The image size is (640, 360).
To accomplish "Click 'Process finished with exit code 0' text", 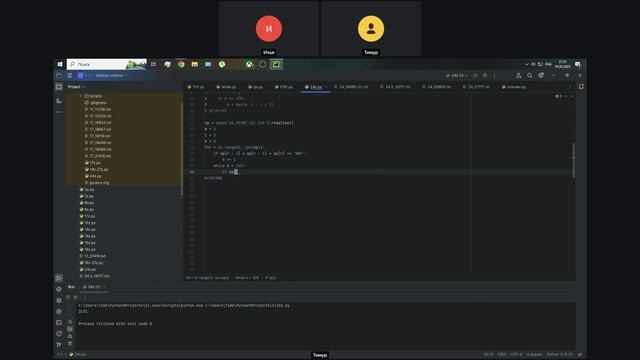I will [x=115, y=324].
